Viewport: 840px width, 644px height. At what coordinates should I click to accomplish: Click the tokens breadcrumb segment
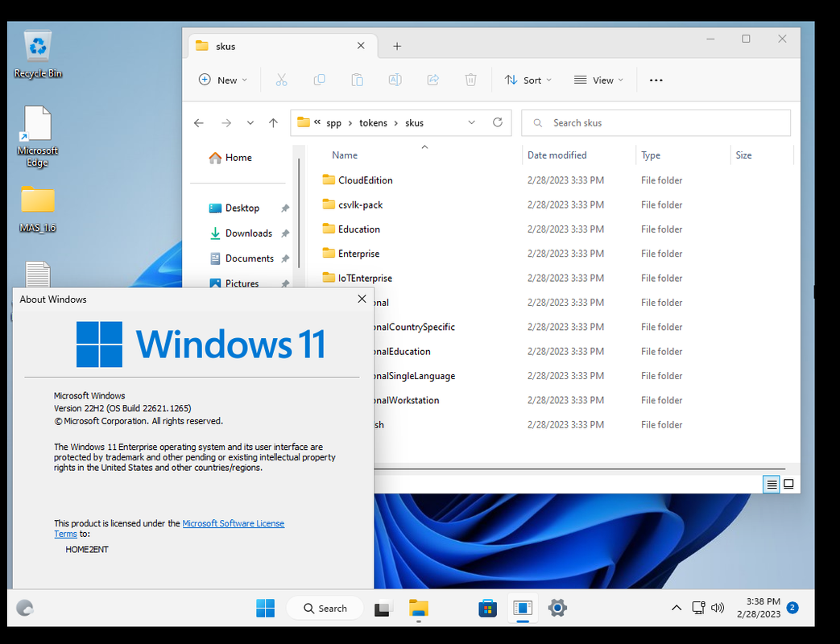click(x=373, y=123)
